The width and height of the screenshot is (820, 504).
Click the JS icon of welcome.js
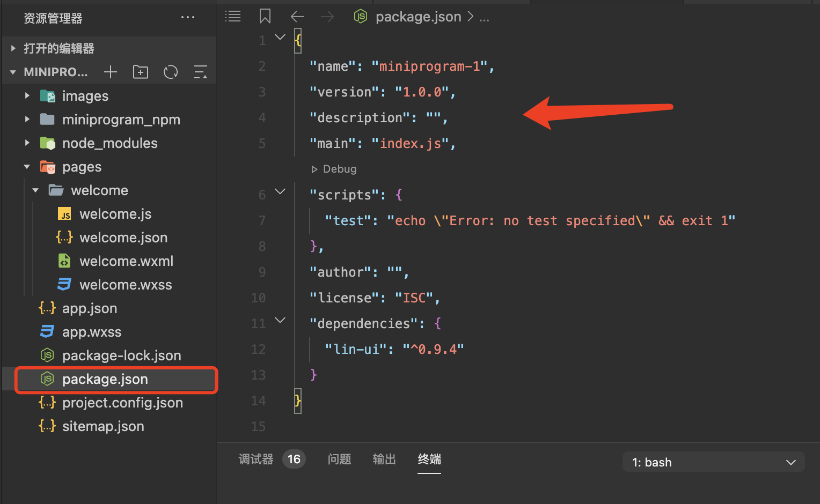(64, 214)
